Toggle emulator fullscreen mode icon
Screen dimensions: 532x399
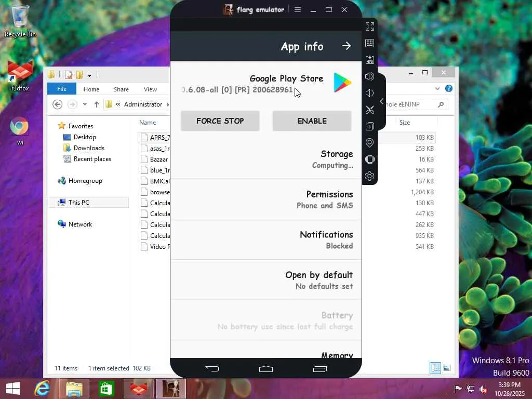pyautogui.click(x=369, y=26)
